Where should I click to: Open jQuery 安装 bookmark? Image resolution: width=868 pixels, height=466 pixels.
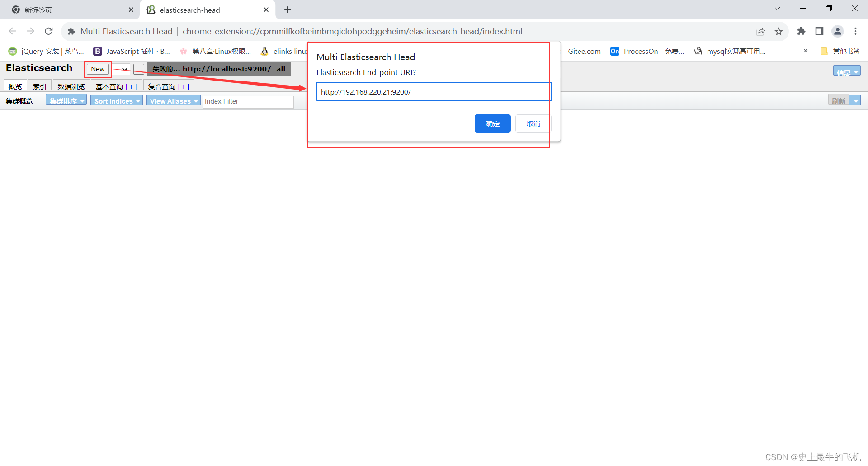point(47,51)
